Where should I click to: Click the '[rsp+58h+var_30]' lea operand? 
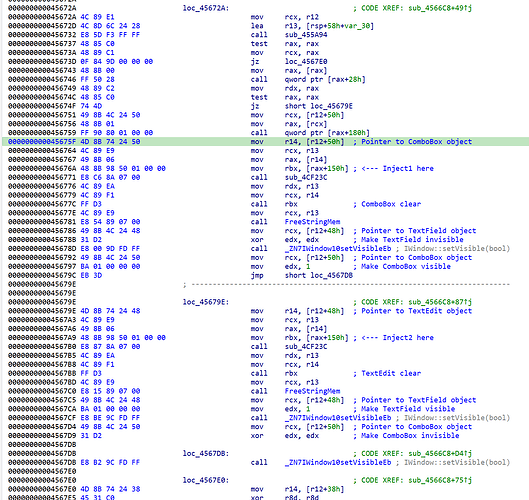tap(340, 26)
